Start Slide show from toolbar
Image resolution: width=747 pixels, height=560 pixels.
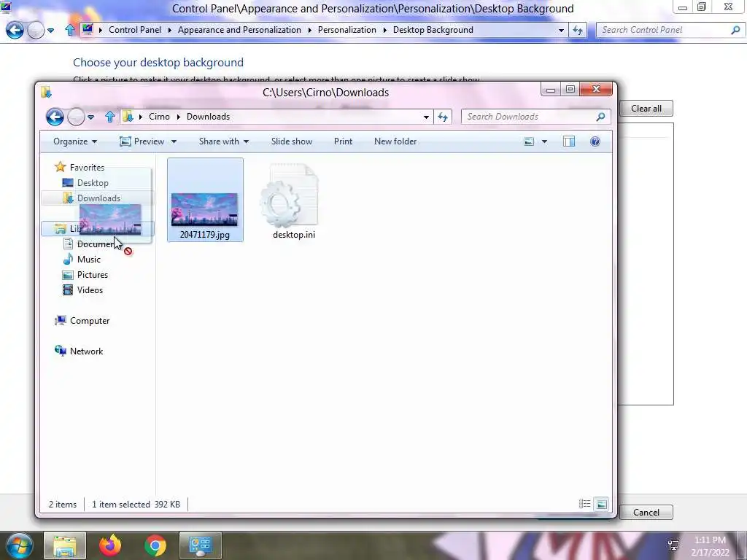pos(292,141)
